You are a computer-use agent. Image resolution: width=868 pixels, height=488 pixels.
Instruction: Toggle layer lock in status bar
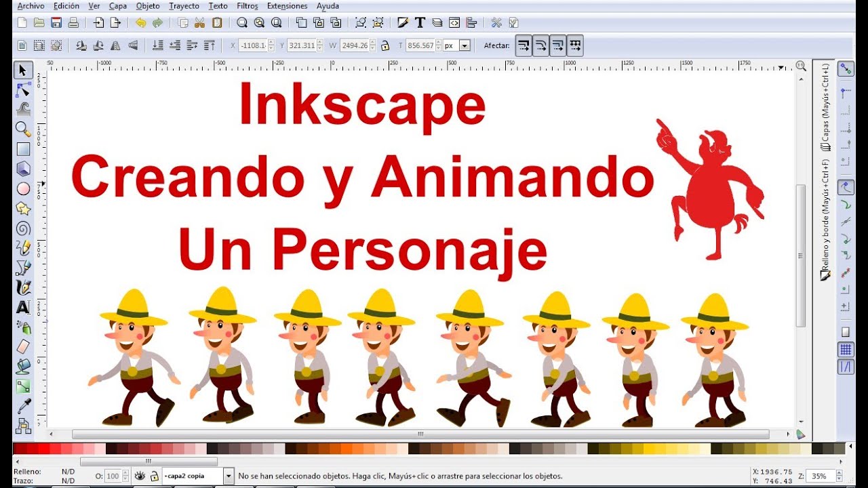point(154,476)
